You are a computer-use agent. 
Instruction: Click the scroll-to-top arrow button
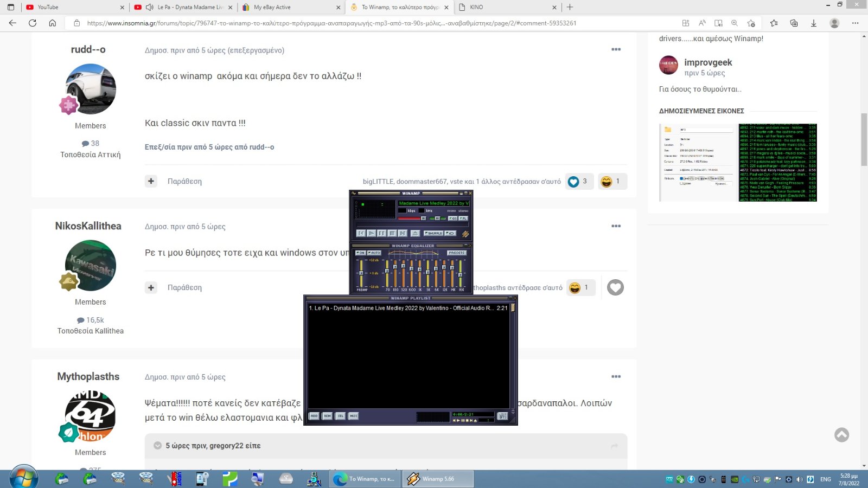[x=841, y=435]
